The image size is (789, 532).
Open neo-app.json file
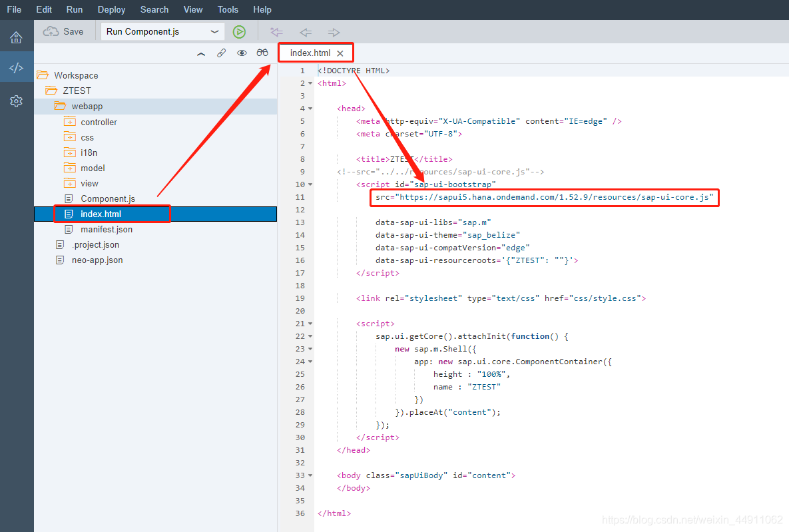(x=97, y=260)
